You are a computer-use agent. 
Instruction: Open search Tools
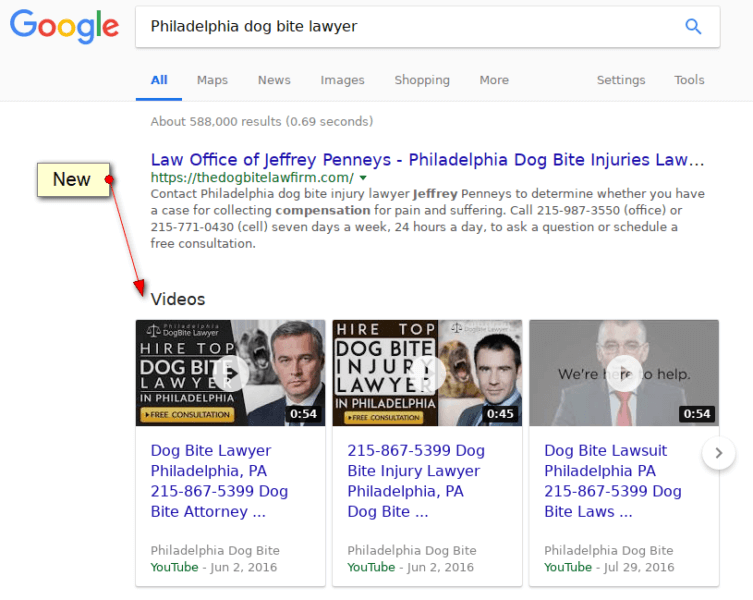[x=689, y=80]
